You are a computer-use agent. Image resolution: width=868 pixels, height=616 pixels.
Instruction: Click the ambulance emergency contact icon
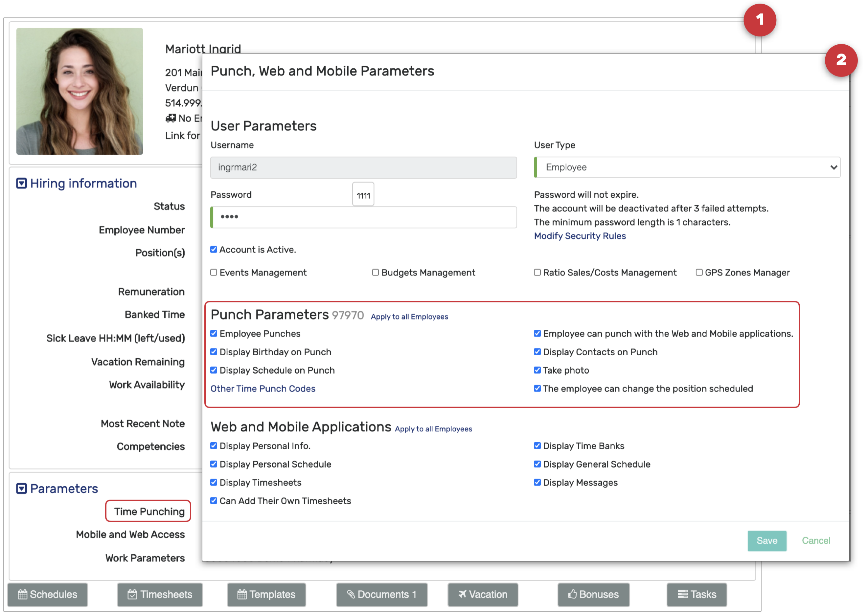(171, 118)
